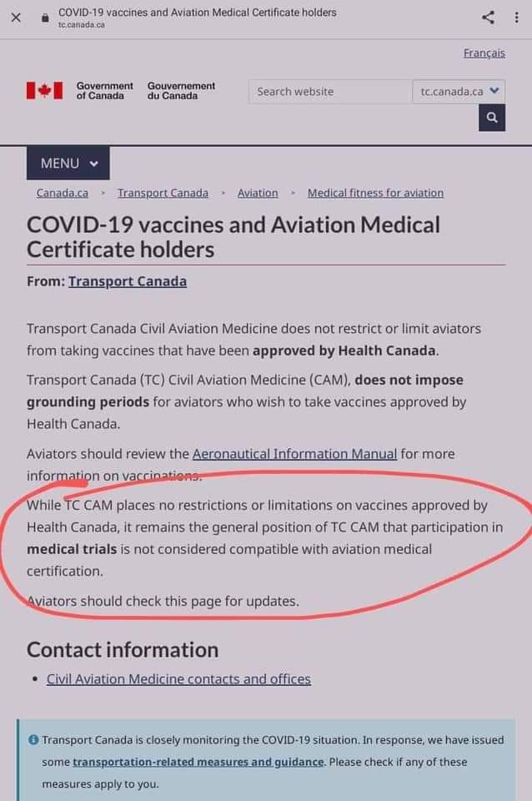Open the Aeronautical Information Manual link

pyautogui.click(x=294, y=455)
